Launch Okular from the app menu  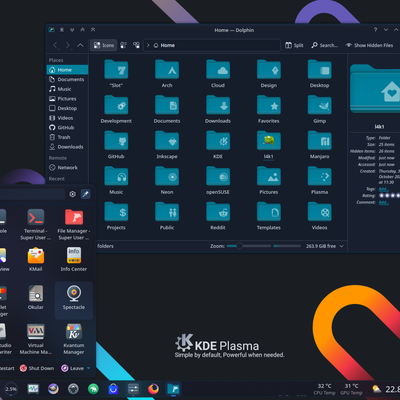coord(36,297)
